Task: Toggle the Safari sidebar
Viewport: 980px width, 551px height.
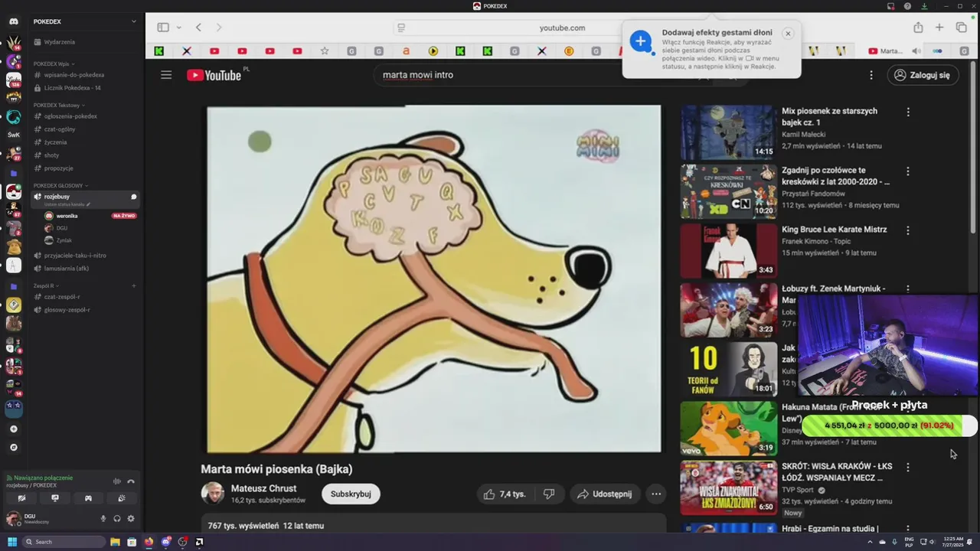Action: pyautogui.click(x=163, y=28)
